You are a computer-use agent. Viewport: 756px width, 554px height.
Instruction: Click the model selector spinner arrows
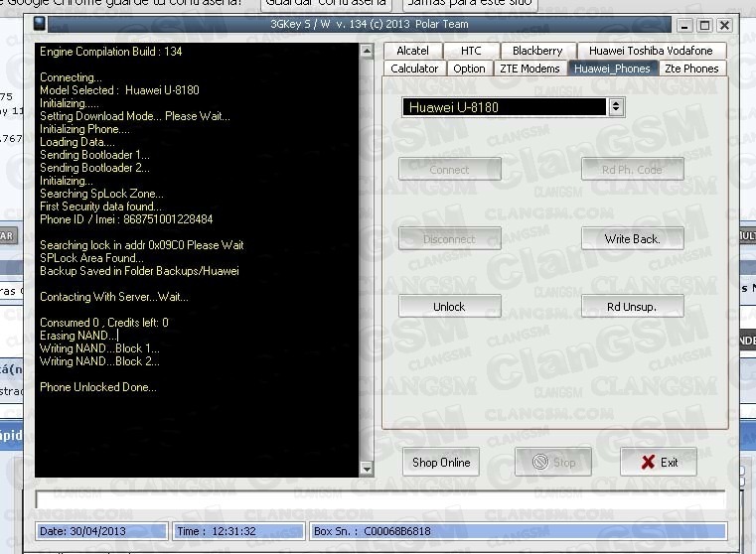(x=616, y=107)
